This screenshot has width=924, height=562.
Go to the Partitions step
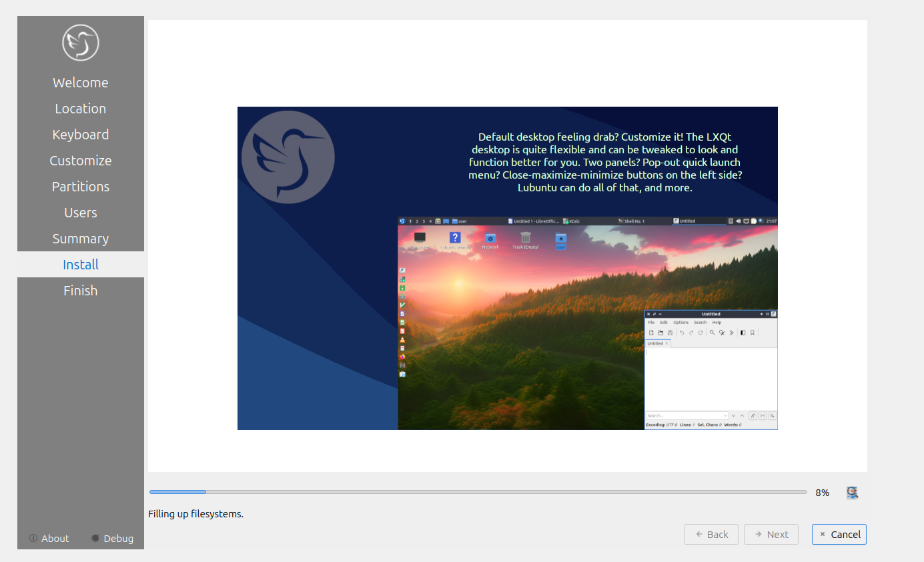[81, 187]
